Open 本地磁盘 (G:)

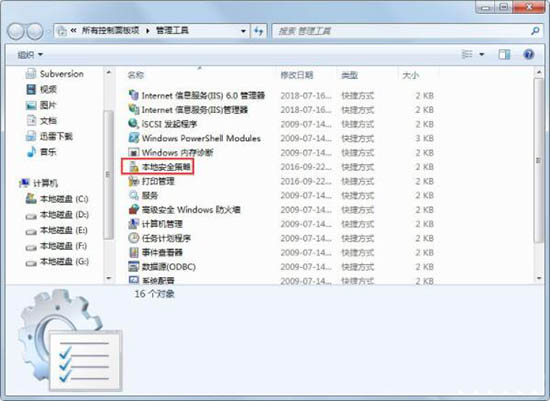(57, 261)
